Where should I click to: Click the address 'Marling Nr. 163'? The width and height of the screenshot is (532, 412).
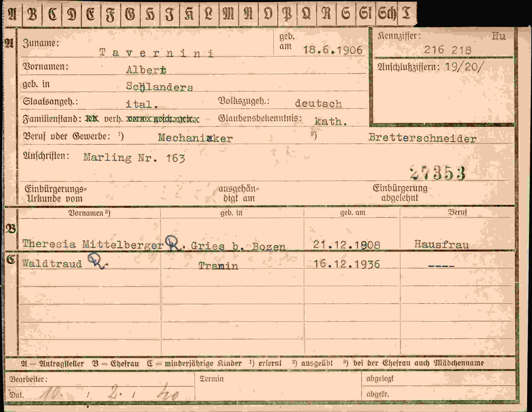coord(134,158)
